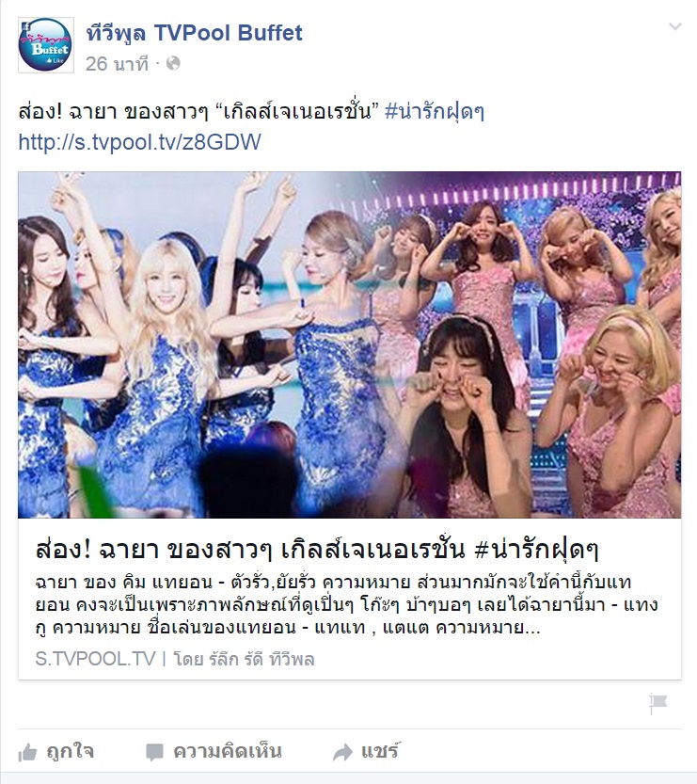The height and width of the screenshot is (784, 697).
Task: Click the article description preview text
Action: coord(346,604)
